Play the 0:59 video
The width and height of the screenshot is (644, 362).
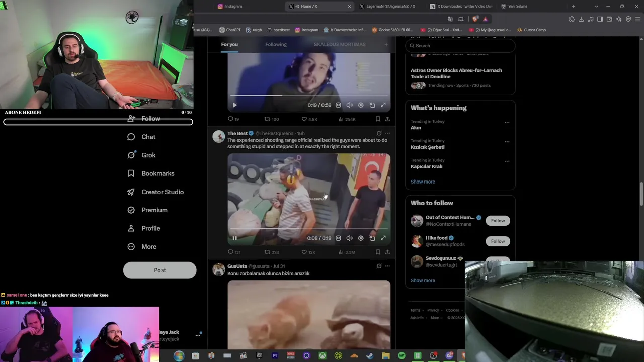tap(234, 105)
